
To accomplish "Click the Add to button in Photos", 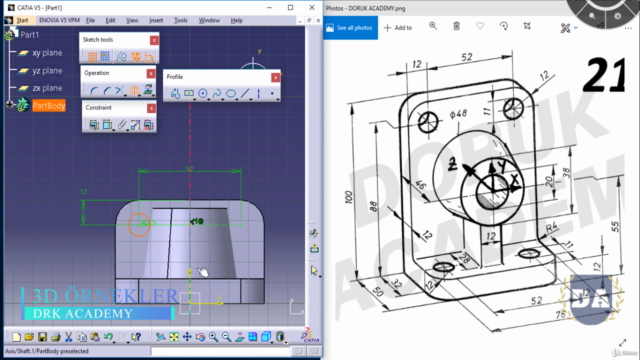I will pyautogui.click(x=398, y=28).
